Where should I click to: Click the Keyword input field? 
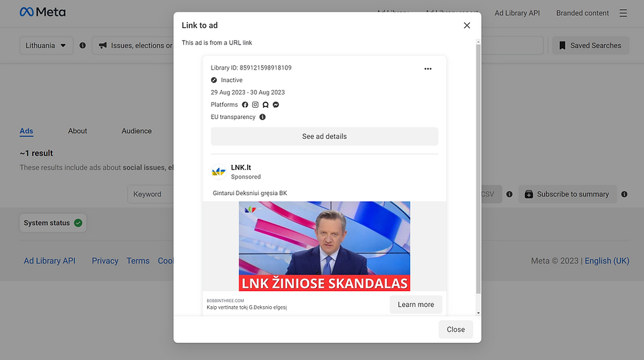click(150, 194)
